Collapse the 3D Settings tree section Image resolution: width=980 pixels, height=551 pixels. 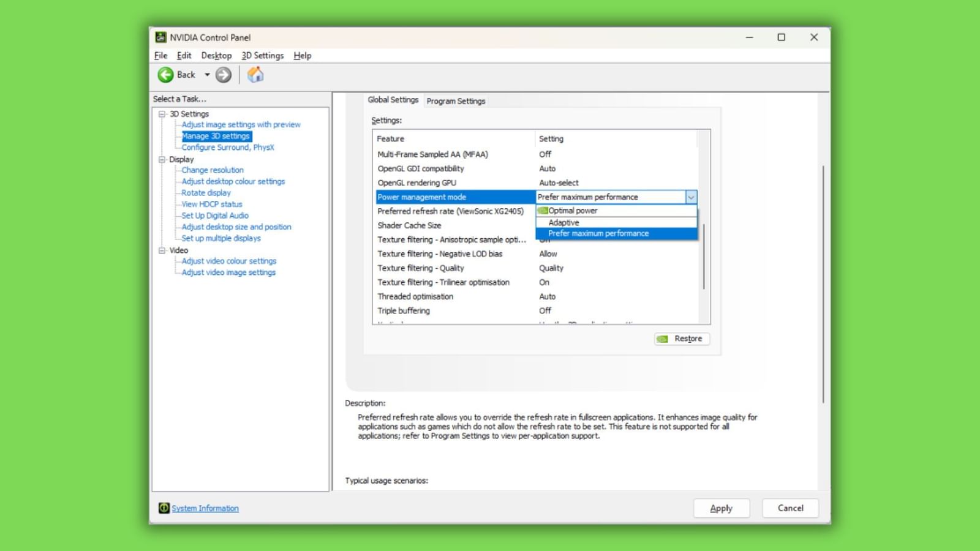point(162,113)
